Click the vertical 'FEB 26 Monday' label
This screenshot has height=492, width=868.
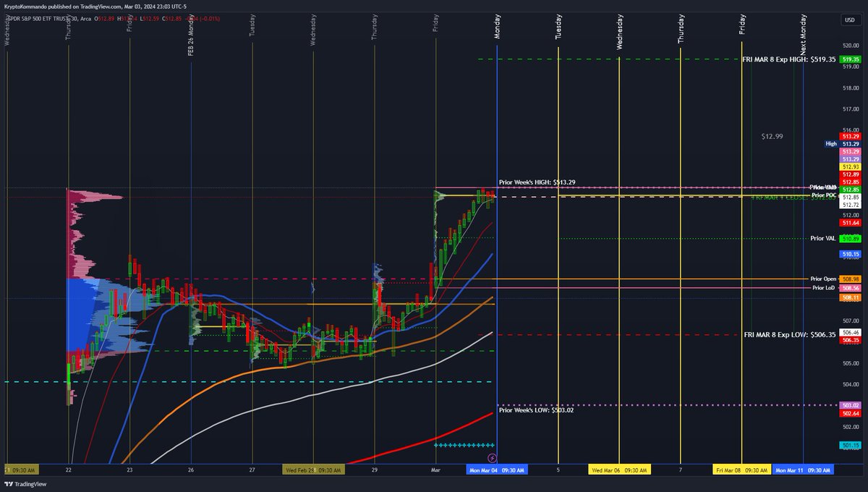click(191, 35)
